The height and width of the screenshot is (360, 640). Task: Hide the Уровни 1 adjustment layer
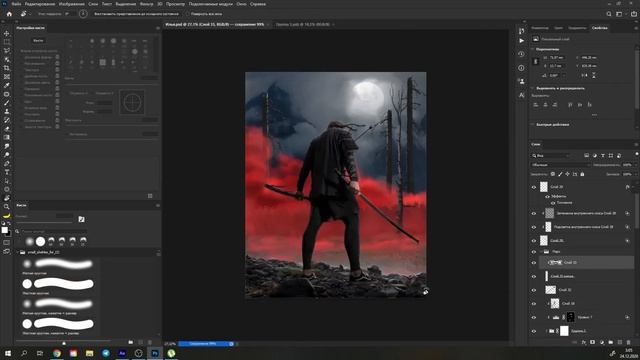533,317
